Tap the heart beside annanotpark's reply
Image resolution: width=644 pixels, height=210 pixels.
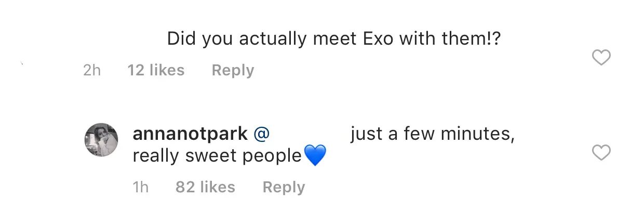tap(601, 153)
